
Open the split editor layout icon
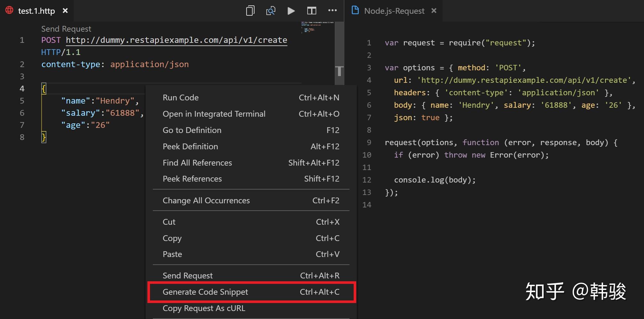[312, 11]
